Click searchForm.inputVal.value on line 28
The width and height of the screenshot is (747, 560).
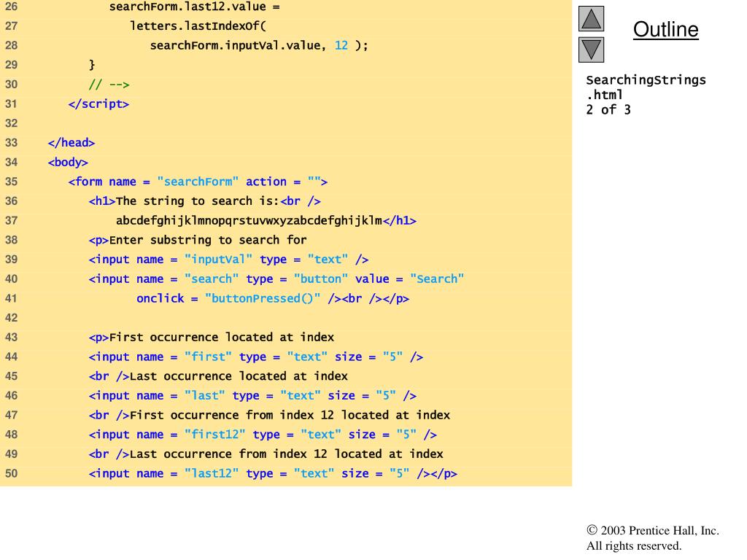click(236, 45)
